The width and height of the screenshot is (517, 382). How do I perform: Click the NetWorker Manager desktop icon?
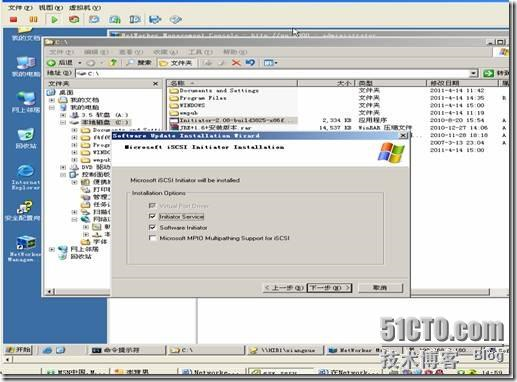[x=24, y=249]
